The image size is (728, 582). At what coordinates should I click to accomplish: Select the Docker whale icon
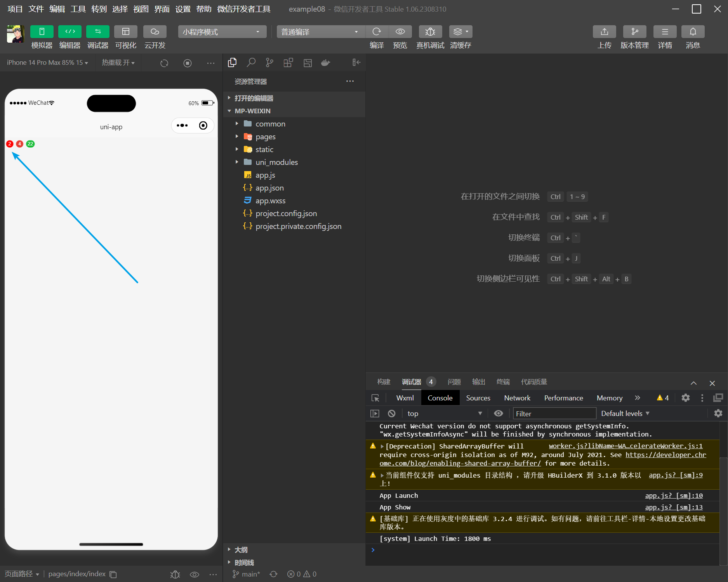326,62
